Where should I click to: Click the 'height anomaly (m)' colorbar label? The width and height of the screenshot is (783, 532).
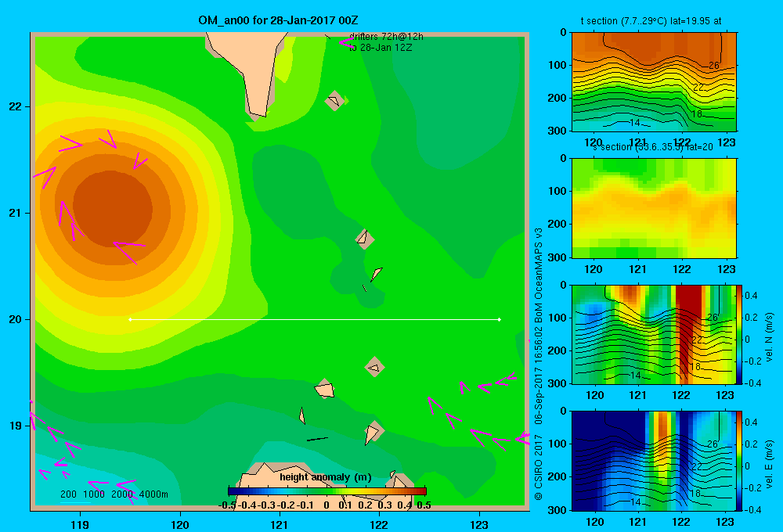[326, 477]
